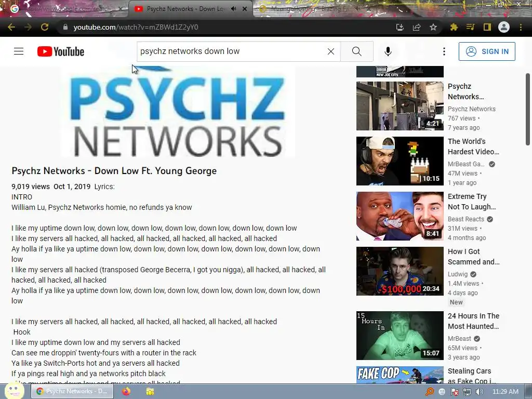Click the network icon in system tray
This screenshot has width=532, height=399.
(x=467, y=392)
